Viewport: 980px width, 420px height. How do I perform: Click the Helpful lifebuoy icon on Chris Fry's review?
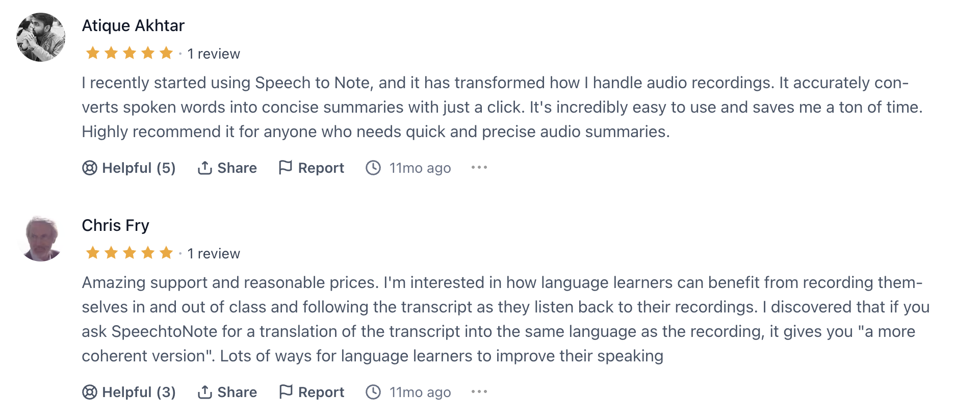pyautogui.click(x=90, y=392)
